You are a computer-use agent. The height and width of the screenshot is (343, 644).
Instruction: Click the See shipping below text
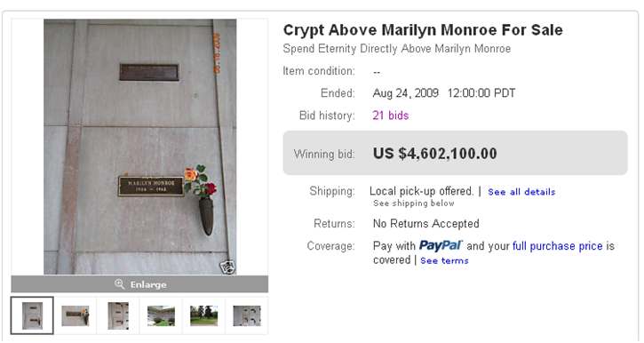point(414,203)
